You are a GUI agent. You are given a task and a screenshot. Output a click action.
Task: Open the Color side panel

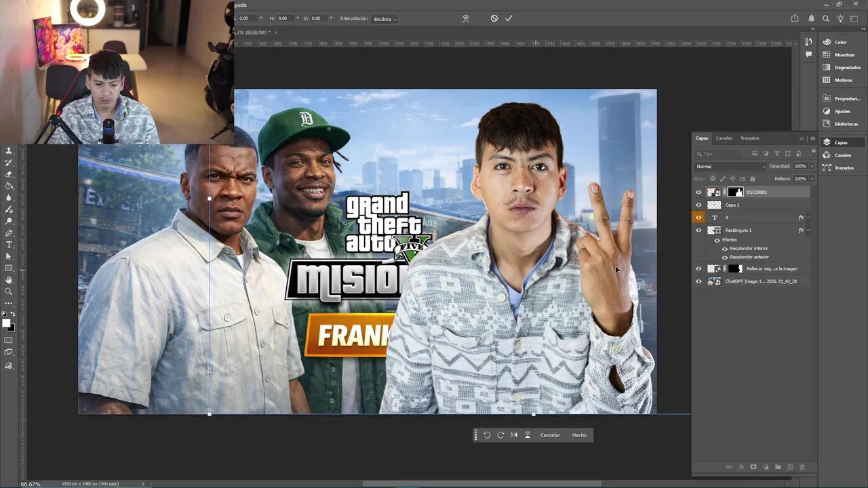840,42
